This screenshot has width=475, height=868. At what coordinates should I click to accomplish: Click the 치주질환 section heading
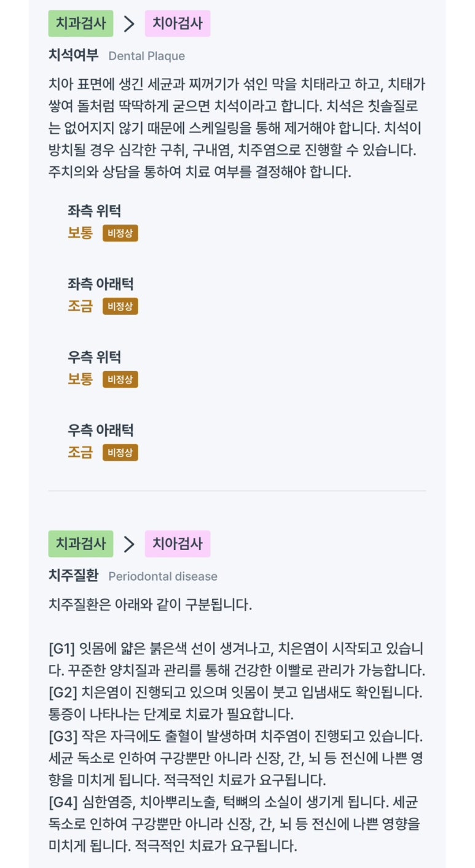(73, 576)
